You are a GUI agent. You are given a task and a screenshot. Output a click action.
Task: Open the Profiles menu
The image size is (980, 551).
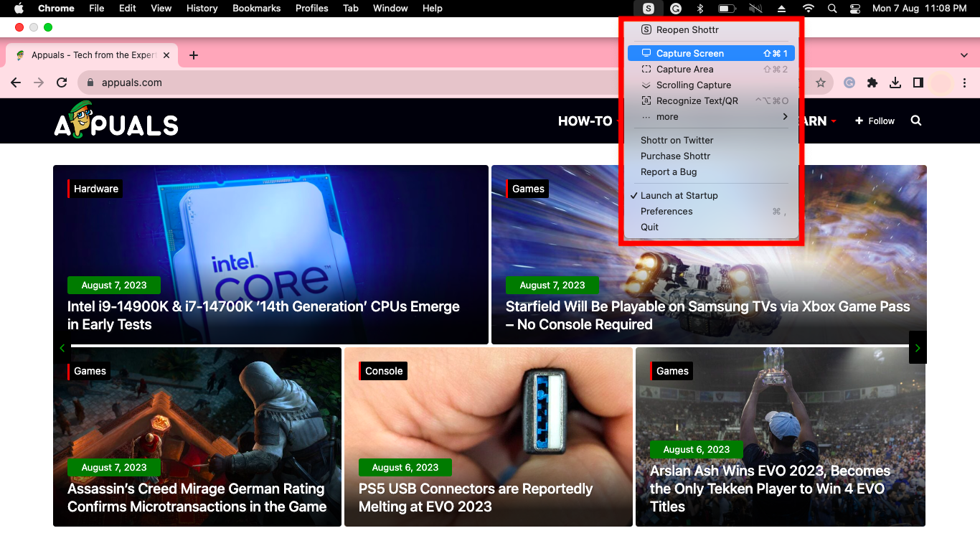(312, 9)
